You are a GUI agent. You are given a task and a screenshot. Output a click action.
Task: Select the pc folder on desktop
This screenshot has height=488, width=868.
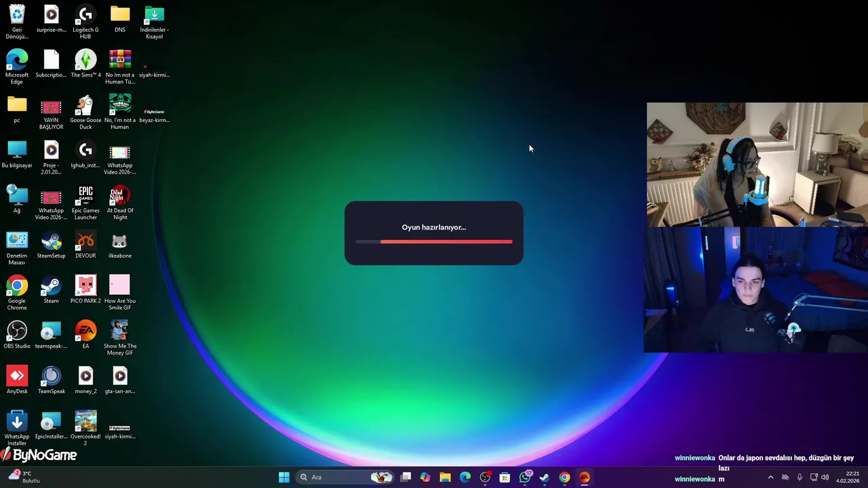[17, 110]
